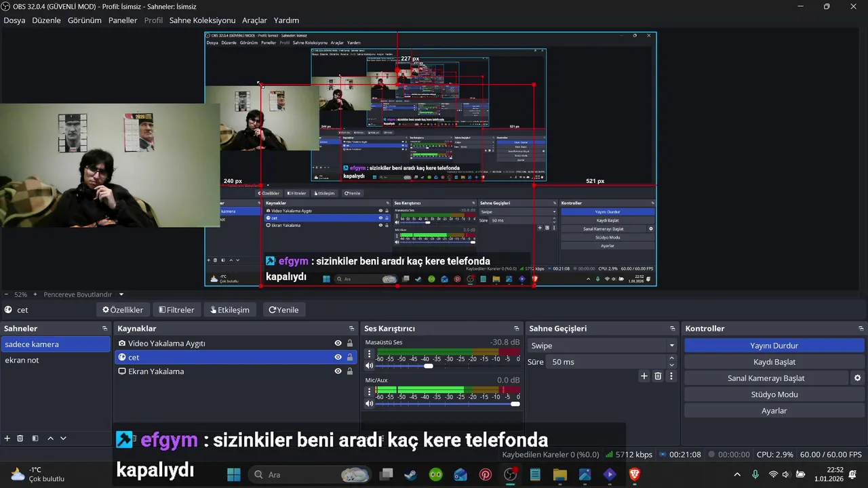Zoom in the preview with the plus icon
Screen dimensions: 868x488
tap(35, 295)
